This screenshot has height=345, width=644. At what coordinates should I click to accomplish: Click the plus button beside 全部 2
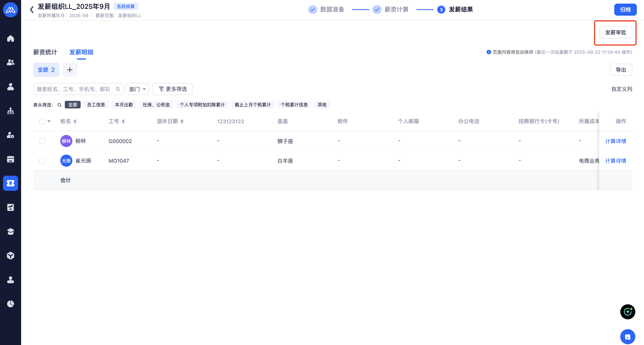tap(70, 70)
